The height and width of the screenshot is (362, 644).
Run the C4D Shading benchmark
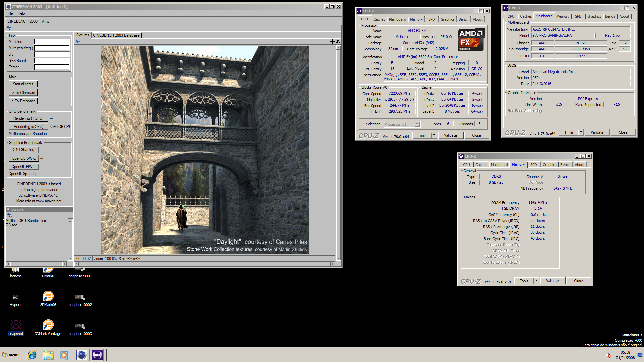pyautogui.click(x=24, y=150)
